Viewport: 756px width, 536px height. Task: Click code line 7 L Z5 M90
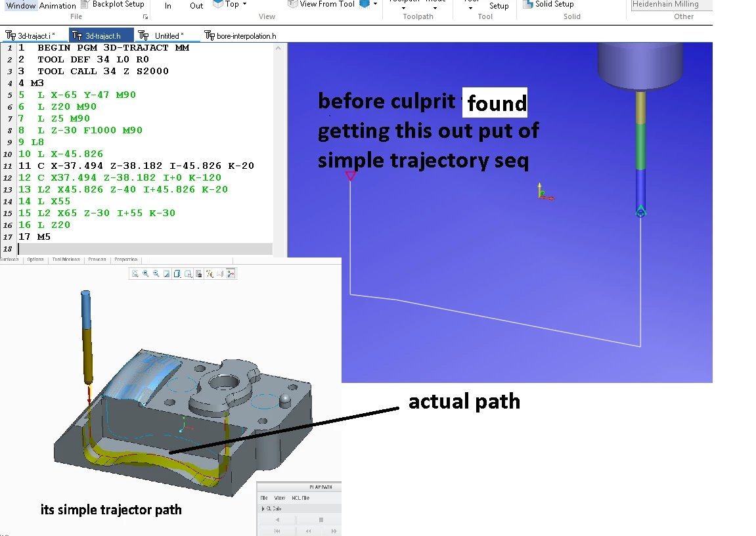54,119
